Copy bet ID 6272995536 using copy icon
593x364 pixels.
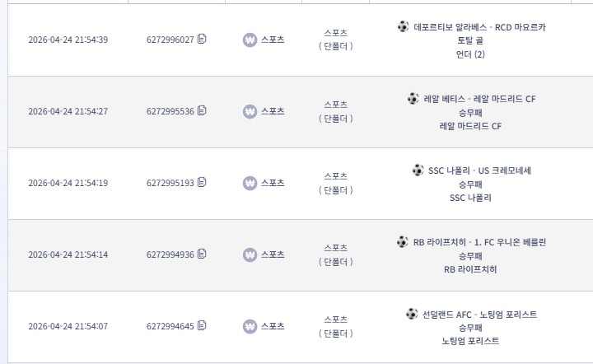coord(202,110)
